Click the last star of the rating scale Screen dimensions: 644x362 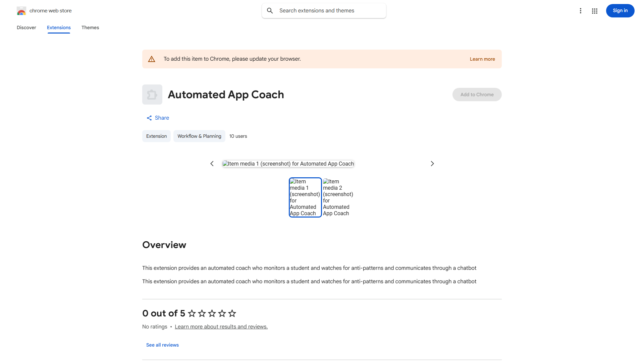coord(232,313)
